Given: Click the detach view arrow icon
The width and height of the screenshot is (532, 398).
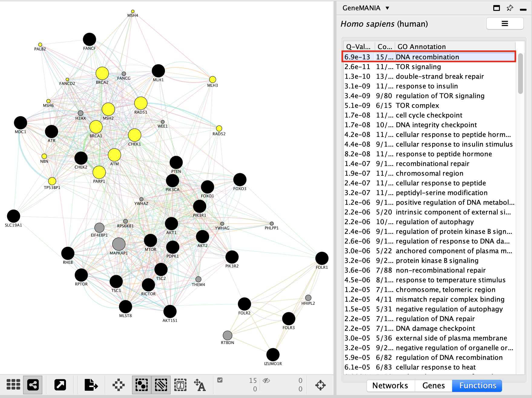Looking at the screenshot, I should click(x=60, y=385).
